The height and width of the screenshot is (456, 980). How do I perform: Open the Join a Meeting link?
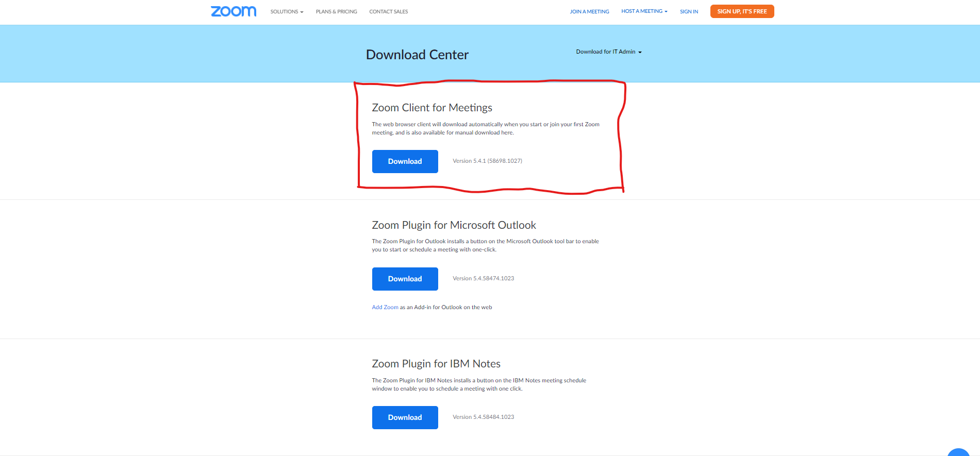(x=589, y=11)
